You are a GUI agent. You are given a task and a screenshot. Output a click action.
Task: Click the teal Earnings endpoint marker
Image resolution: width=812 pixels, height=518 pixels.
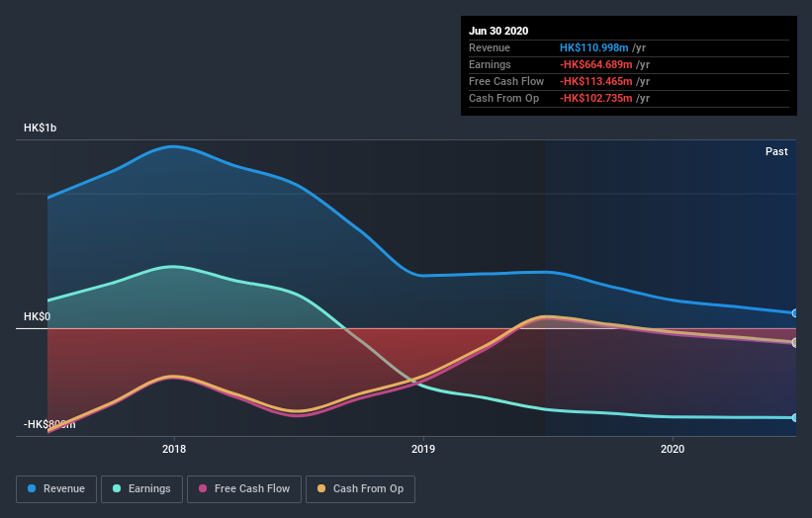[x=795, y=417]
